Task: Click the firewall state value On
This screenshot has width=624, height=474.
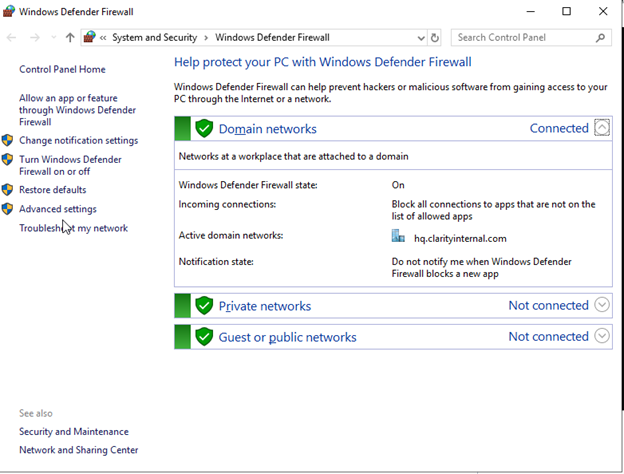Action: point(398,185)
